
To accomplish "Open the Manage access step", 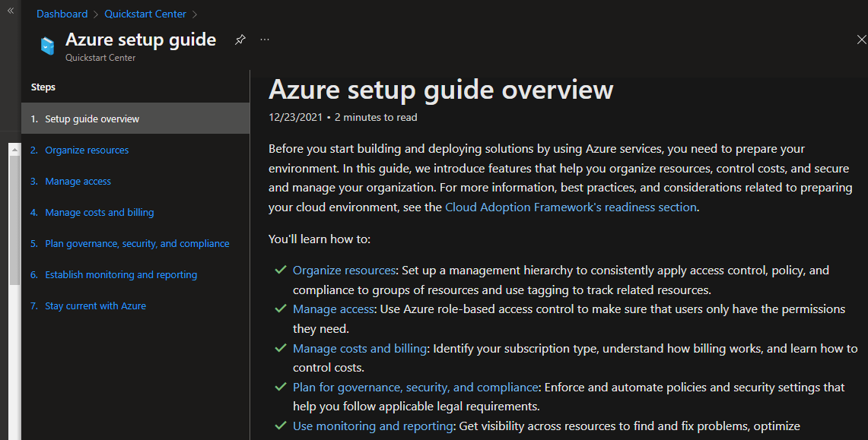I will [x=78, y=181].
